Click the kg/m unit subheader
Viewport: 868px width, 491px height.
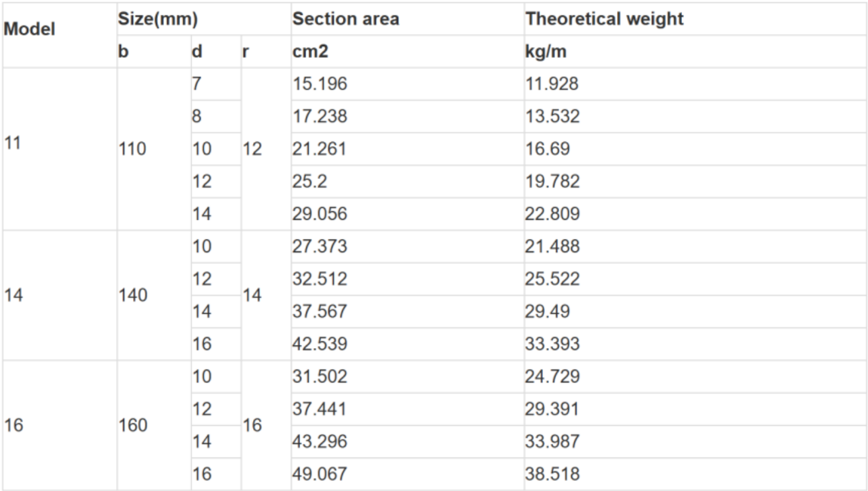[546, 52]
